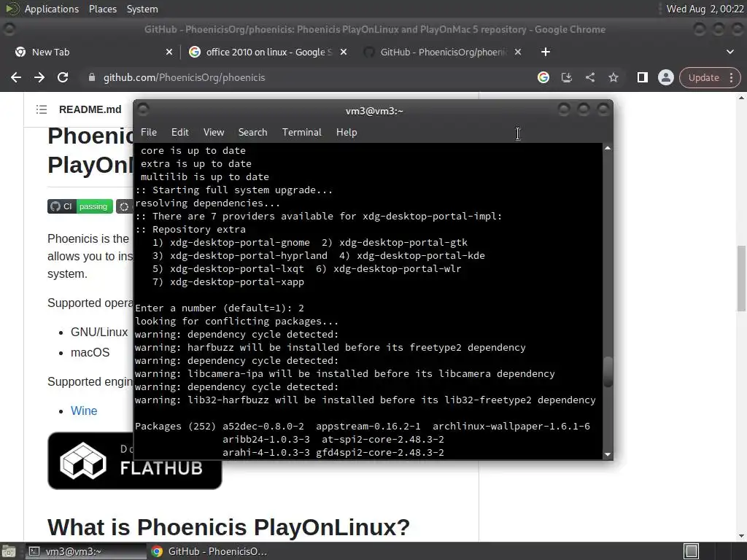
Task: Open README table of contents icon
Action: click(x=42, y=109)
